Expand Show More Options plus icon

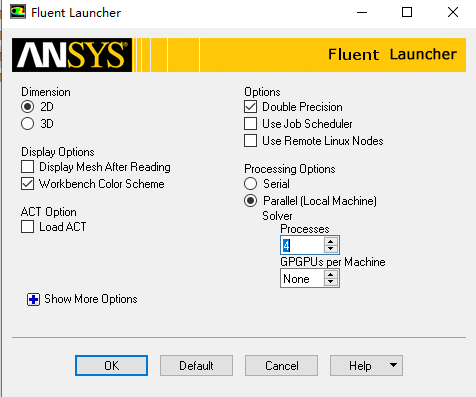[x=33, y=299]
